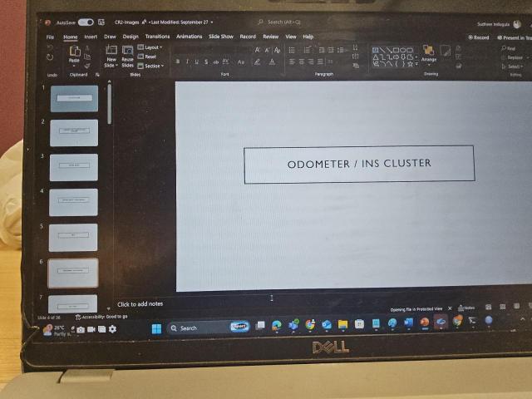
Task: Pick the text highlight color
Action: 257,62
